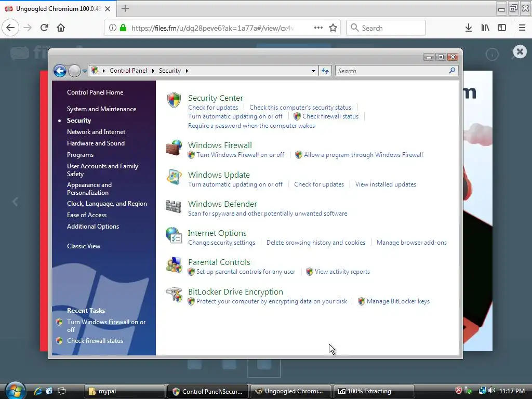Expand the arrow after Control Panel breadcrumb
Viewport: 532px width, 399px height.
(153, 71)
